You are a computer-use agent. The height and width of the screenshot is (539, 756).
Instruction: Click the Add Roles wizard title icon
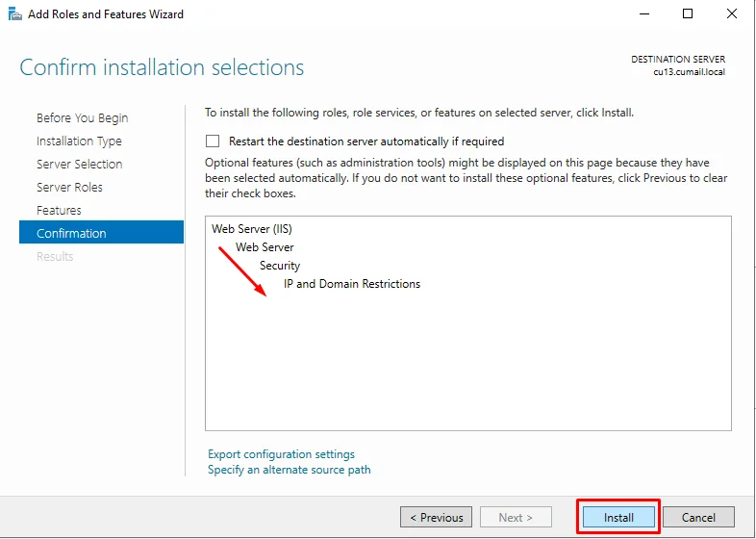[x=15, y=14]
